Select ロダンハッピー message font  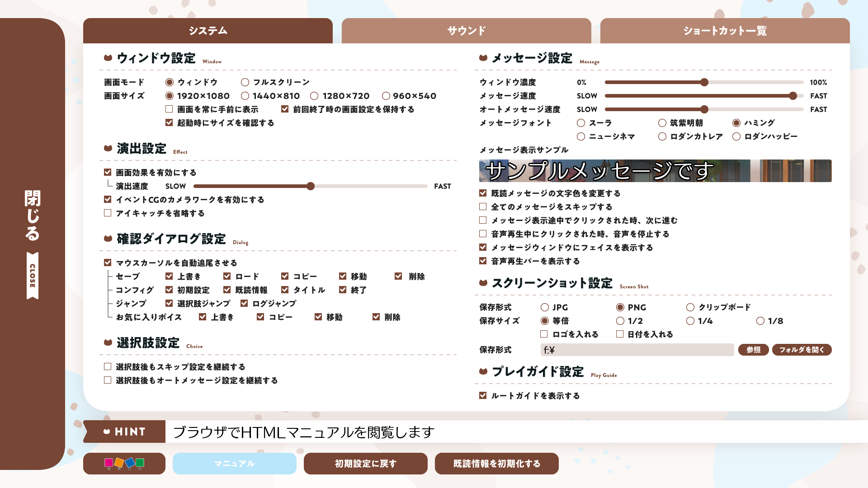coord(736,136)
